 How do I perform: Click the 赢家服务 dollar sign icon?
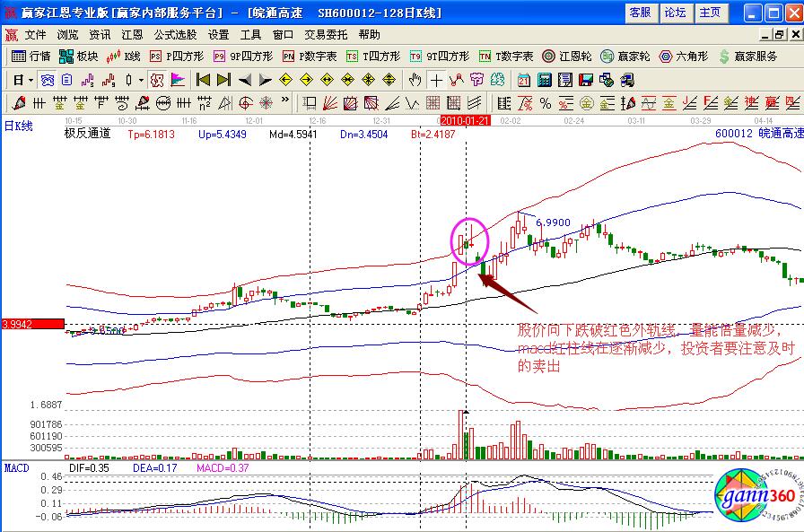click(748, 56)
